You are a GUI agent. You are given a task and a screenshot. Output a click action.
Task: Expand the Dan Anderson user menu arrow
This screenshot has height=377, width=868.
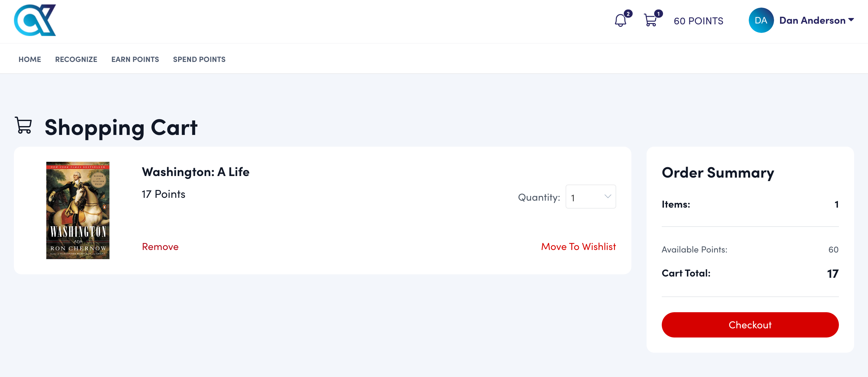click(851, 20)
